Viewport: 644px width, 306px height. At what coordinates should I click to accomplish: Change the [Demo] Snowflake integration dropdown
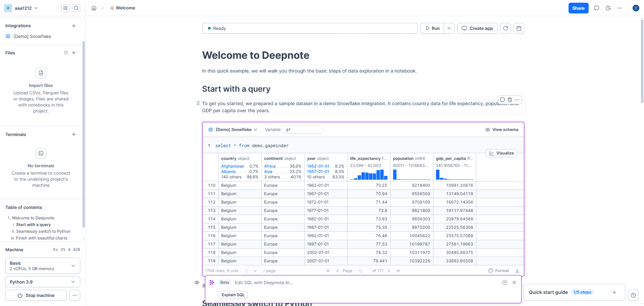[233, 130]
